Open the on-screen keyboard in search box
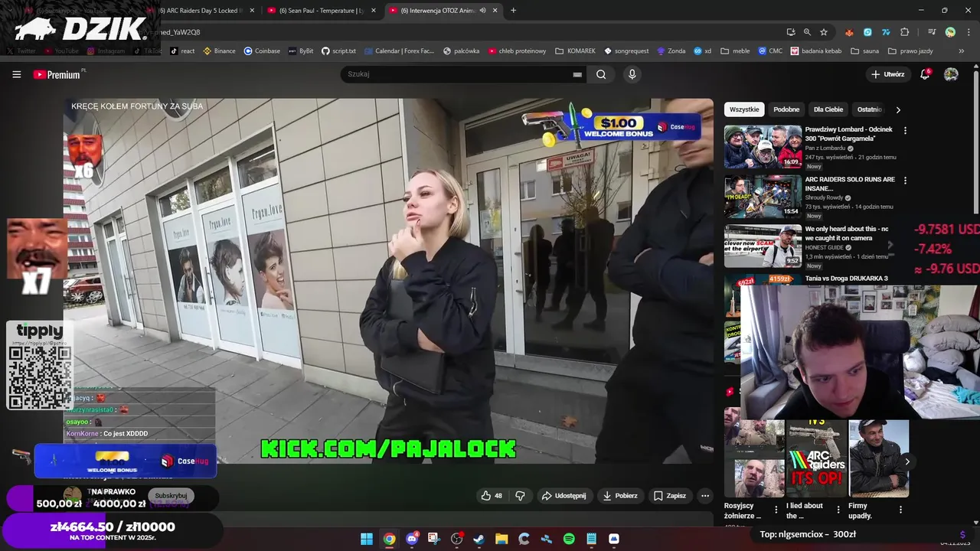This screenshot has width=980, height=551. click(577, 74)
